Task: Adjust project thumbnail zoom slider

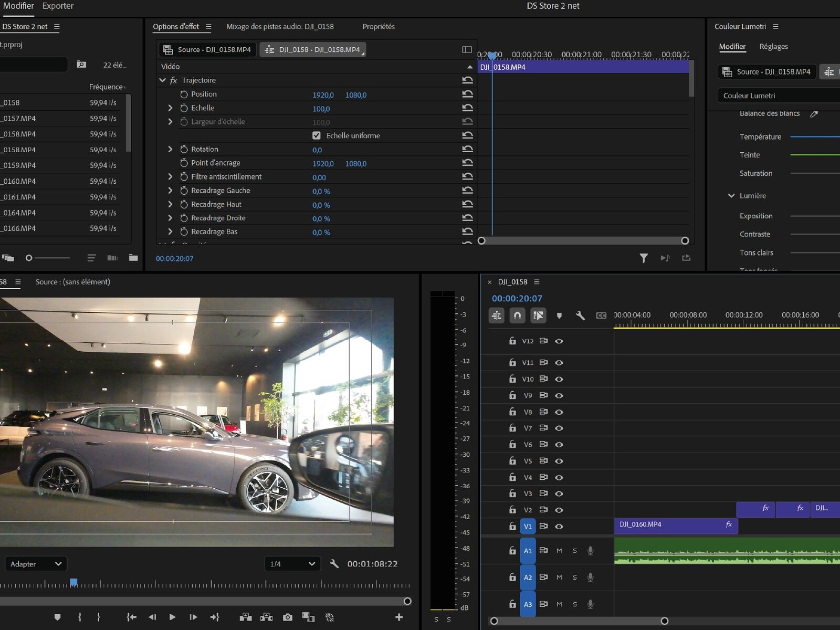Action: point(48,258)
